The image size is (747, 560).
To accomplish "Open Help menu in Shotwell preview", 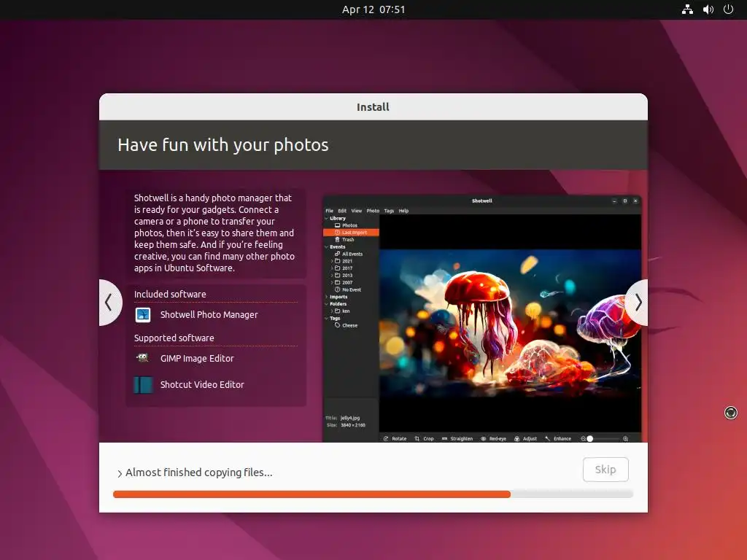I will pos(403,211).
